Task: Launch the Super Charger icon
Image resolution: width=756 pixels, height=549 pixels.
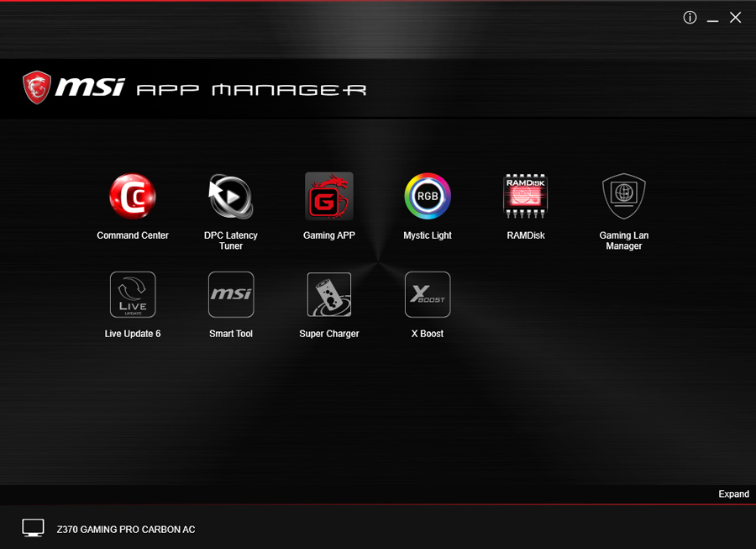Action: click(x=329, y=294)
